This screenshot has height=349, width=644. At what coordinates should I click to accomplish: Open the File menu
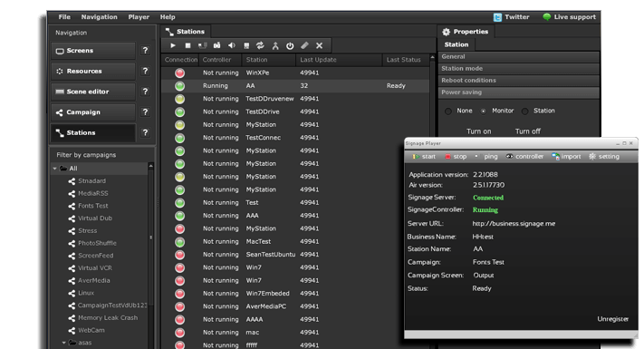64,17
